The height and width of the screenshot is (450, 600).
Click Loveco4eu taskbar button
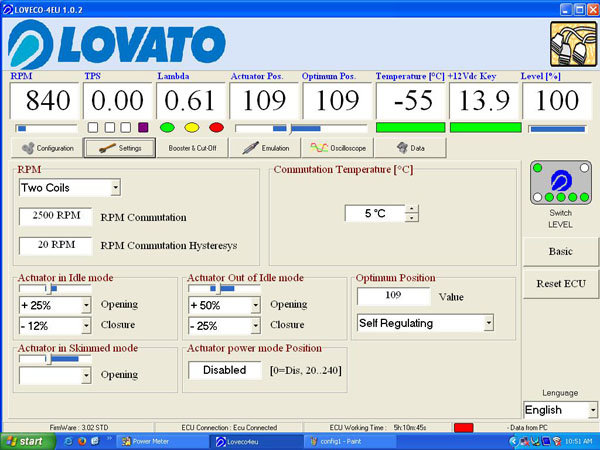tap(257, 441)
